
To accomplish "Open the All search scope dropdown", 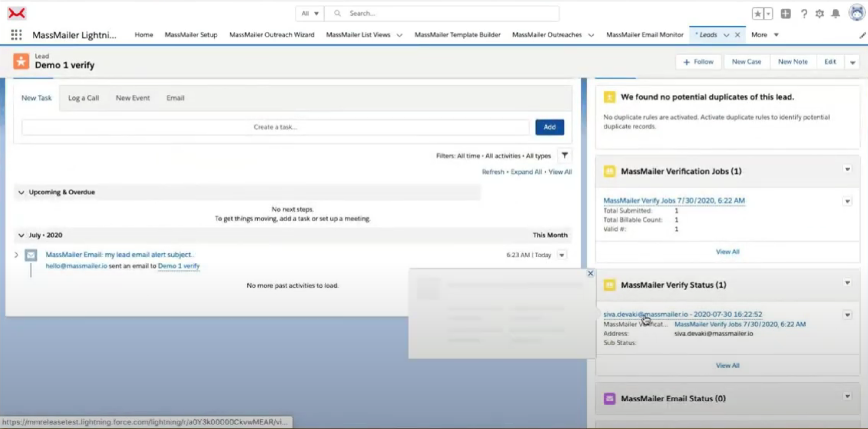I will pyautogui.click(x=310, y=13).
